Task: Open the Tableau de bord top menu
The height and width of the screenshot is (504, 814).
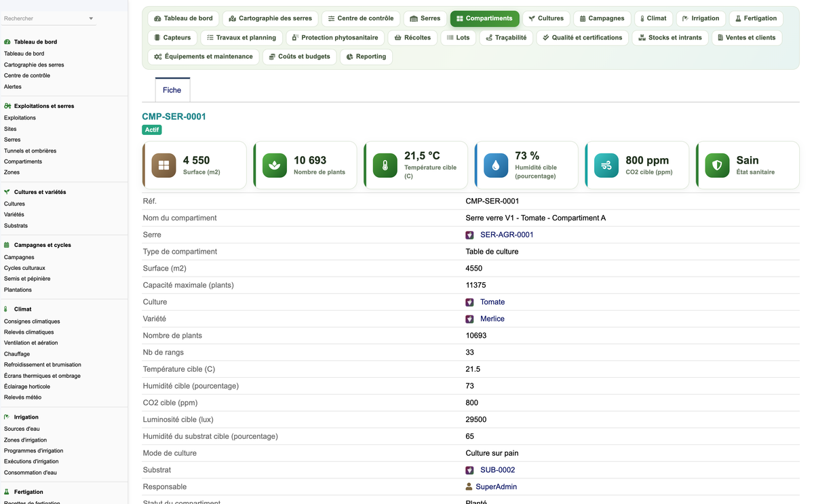Action: pos(183,18)
